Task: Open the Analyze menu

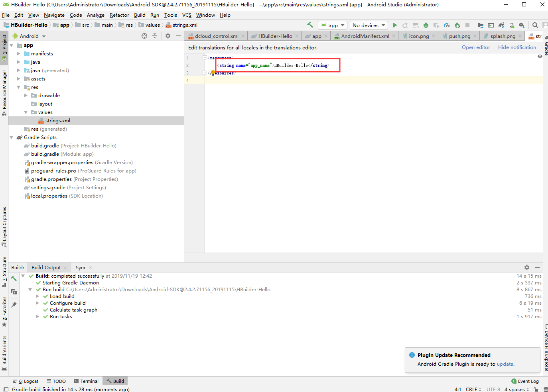Action: [96, 15]
